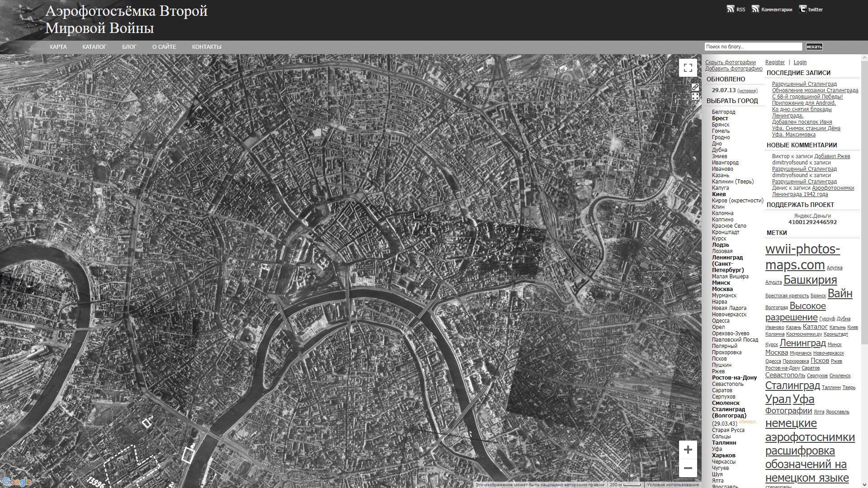
Task: Open the twitter icon link
Action: (803, 9)
